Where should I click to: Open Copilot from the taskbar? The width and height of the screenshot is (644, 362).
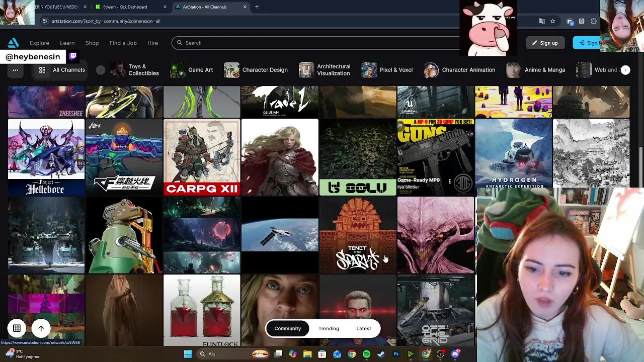(293, 354)
